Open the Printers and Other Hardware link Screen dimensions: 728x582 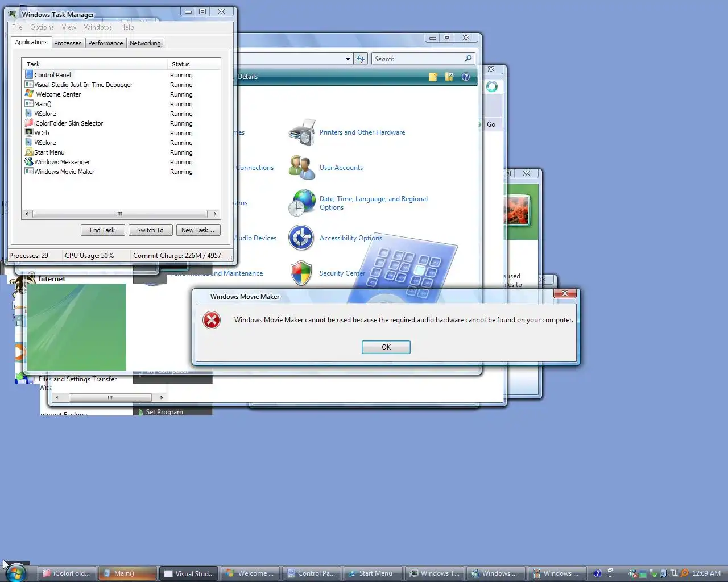coord(362,132)
